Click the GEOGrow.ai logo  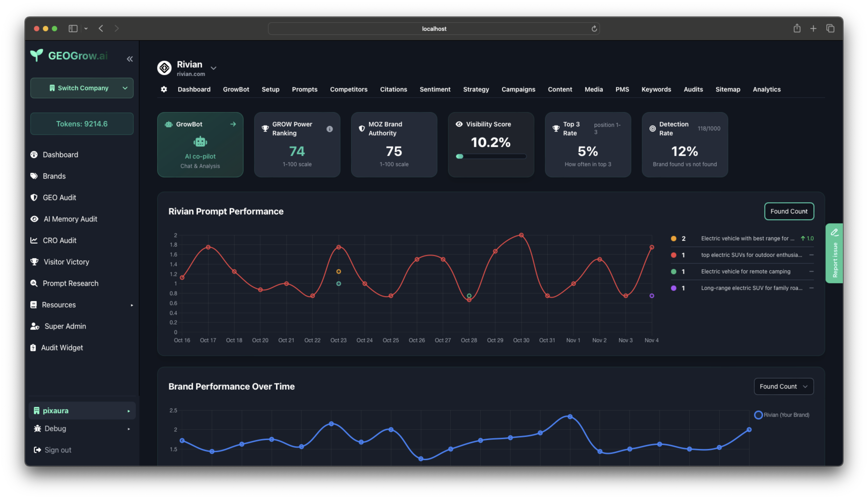(69, 56)
